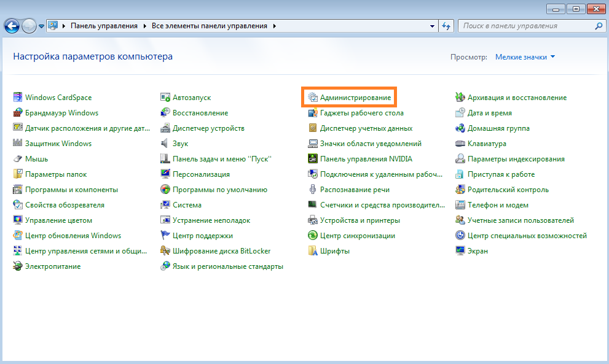Screen dimensions: 609x364
Task: Open the Панель управления NVIDIA icon
Action: 313,159
